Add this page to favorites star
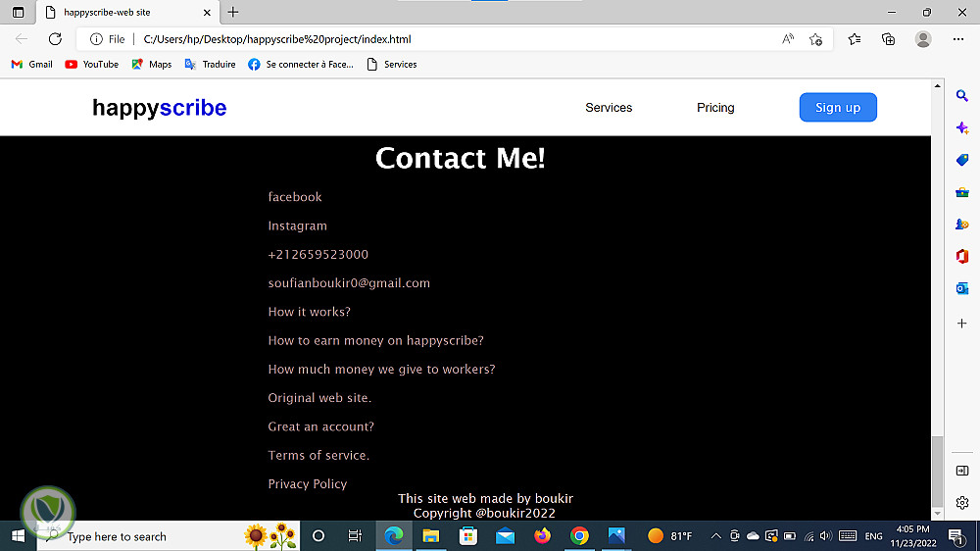 point(815,39)
